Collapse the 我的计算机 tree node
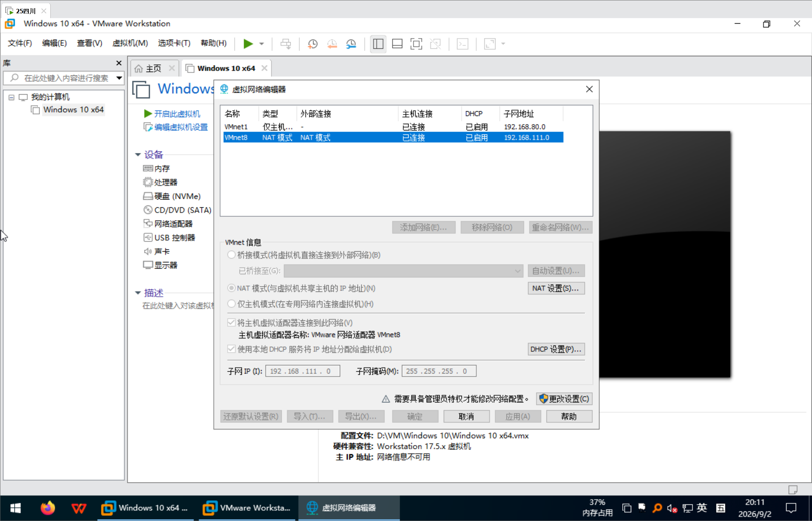Screen dimensions: 812x521 (x=11, y=97)
